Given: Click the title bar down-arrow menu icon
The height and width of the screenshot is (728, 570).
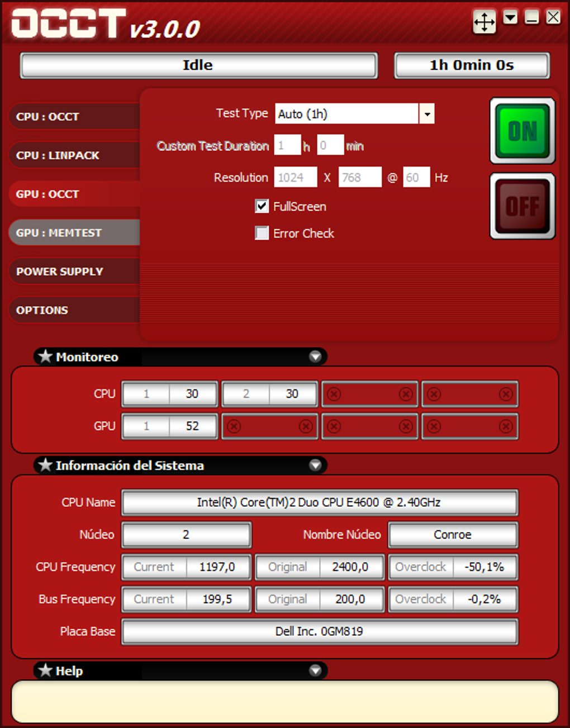Looking at the screenshot, I should (510, 17).
